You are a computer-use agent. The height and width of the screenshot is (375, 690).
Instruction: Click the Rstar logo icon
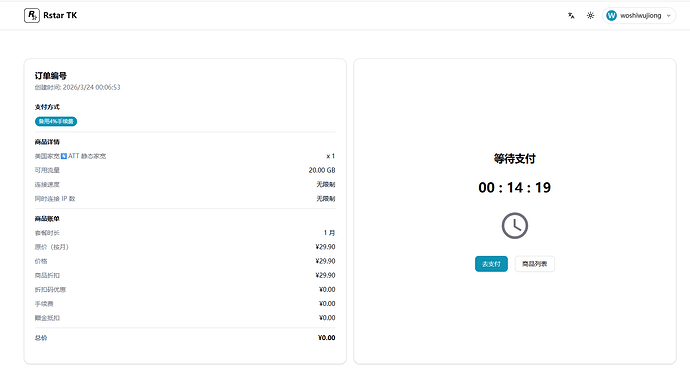tap(32, 15)
